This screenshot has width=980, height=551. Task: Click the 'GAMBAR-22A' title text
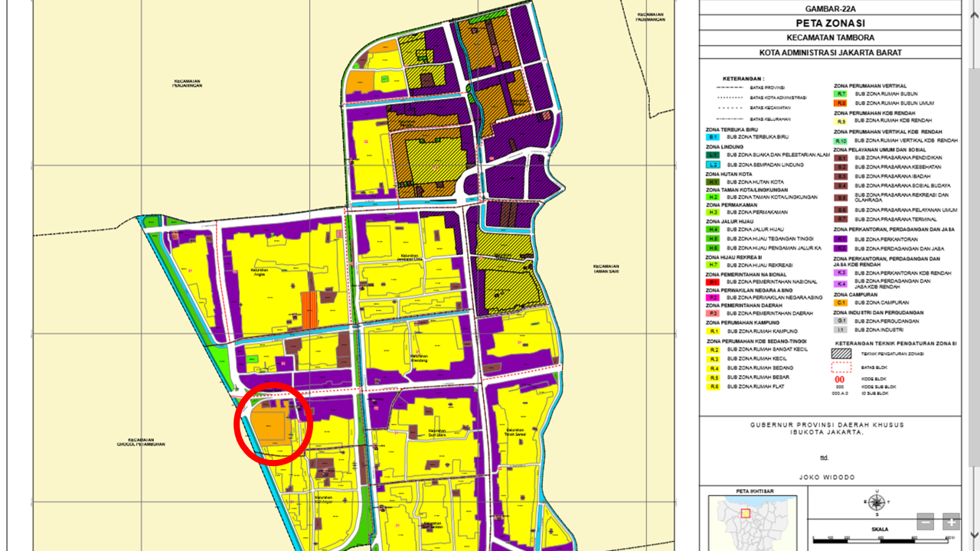[x=830, y=8]
